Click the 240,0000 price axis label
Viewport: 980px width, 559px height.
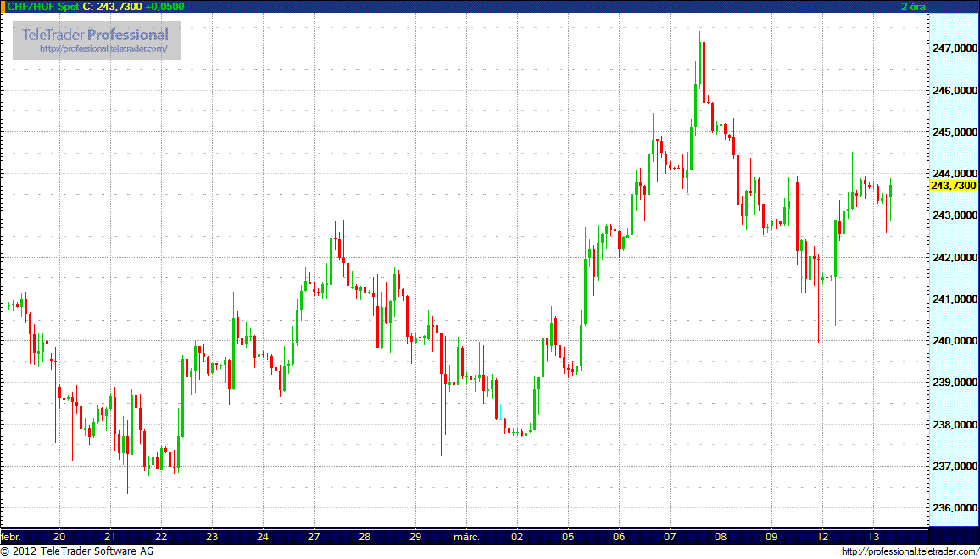coord(953,341)
